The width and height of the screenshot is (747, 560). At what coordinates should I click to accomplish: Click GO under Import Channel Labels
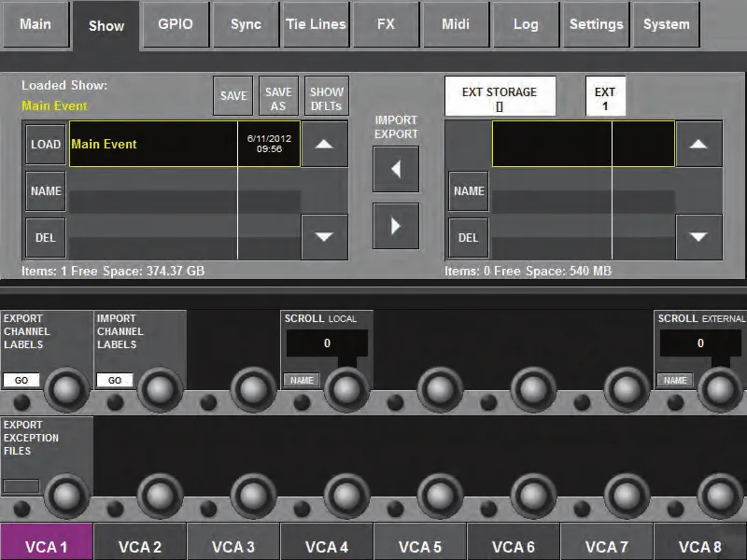point(115,380)
